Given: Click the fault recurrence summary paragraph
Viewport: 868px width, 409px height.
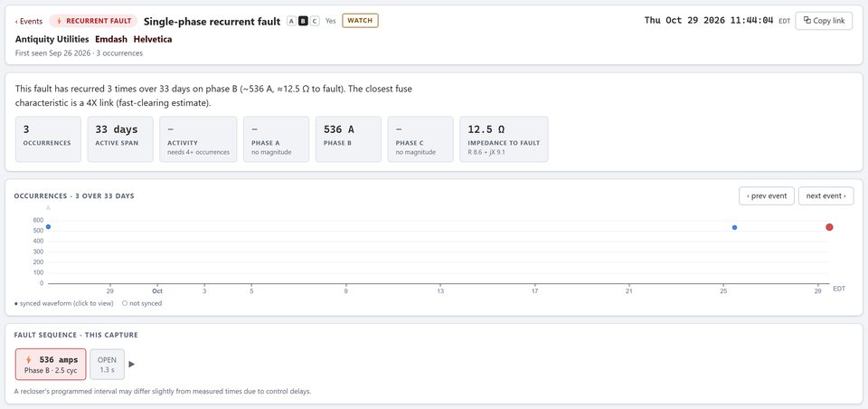Looking at the screenshot, I should 213,96.
